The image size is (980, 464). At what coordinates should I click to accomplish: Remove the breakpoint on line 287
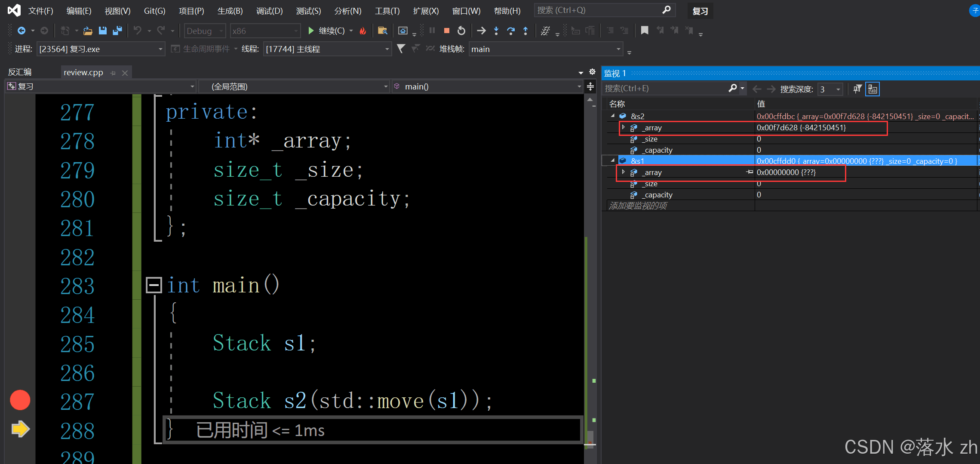[20, 400]
